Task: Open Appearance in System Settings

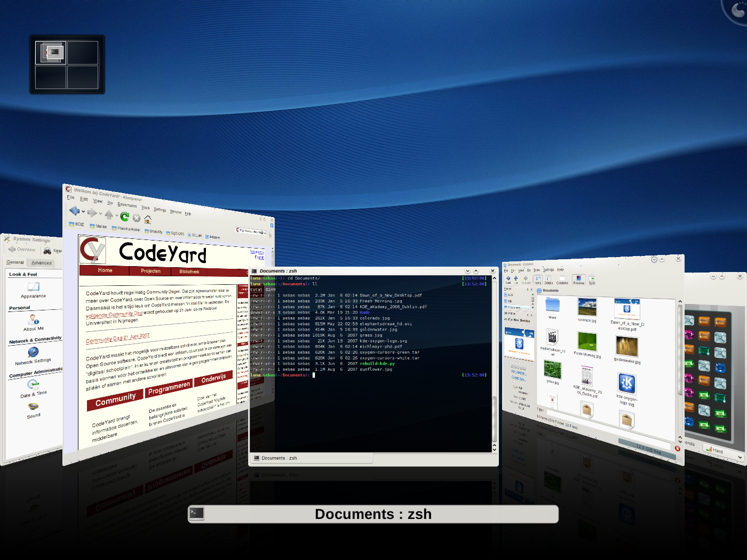Action: (33, 288)
